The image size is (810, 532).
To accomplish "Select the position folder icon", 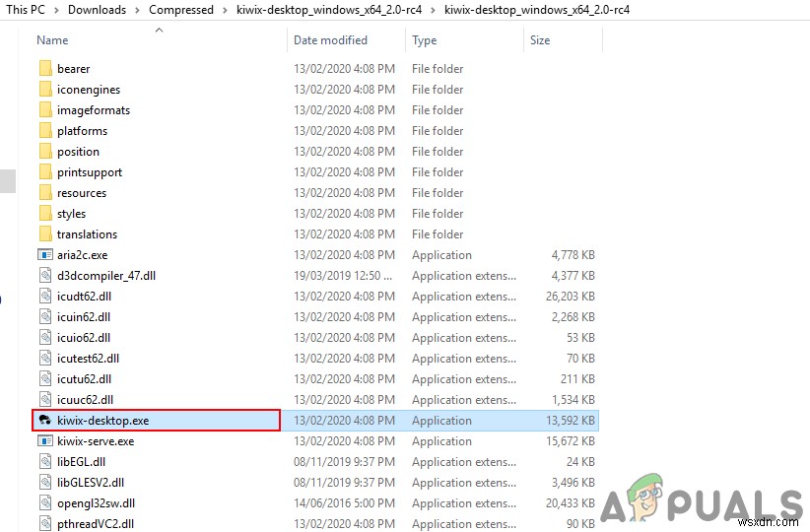I will pos(45,152).
